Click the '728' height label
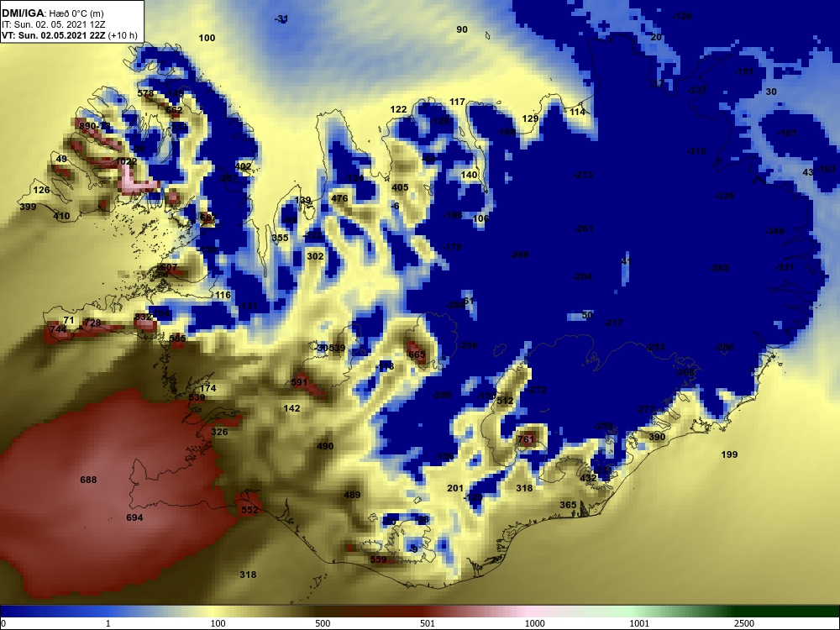This screenshot has width=840, height=630. click(x=92, y=323)
